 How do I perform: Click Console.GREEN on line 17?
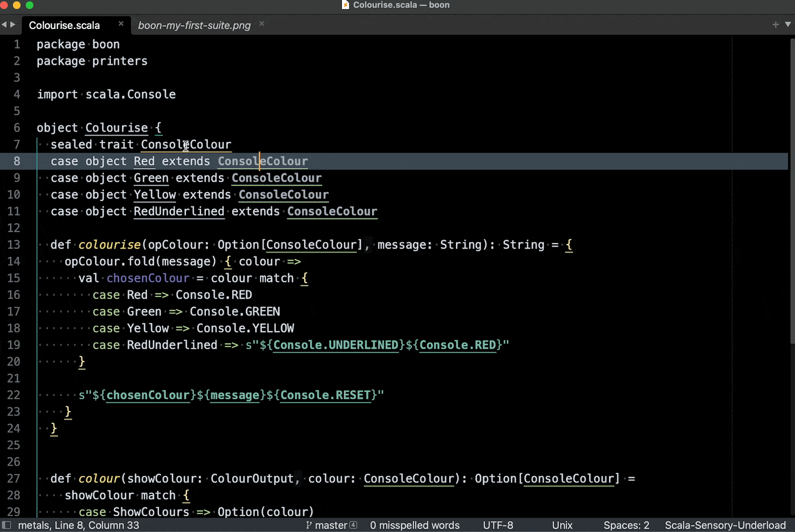[x=235, y=311]
